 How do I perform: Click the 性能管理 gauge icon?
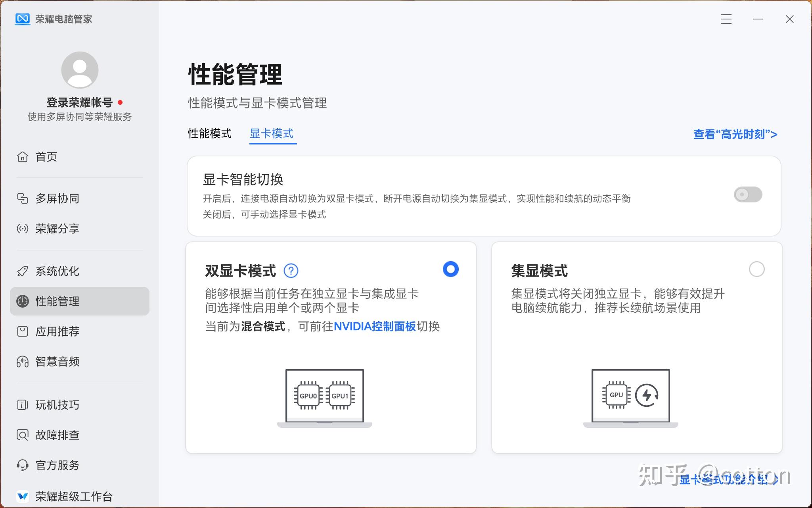coord(23,301)
